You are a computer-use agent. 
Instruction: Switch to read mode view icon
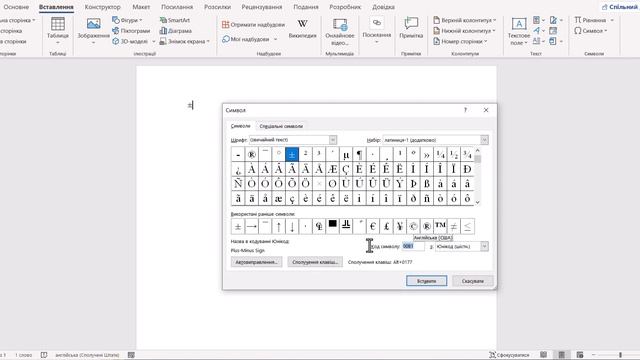(544, 355)
